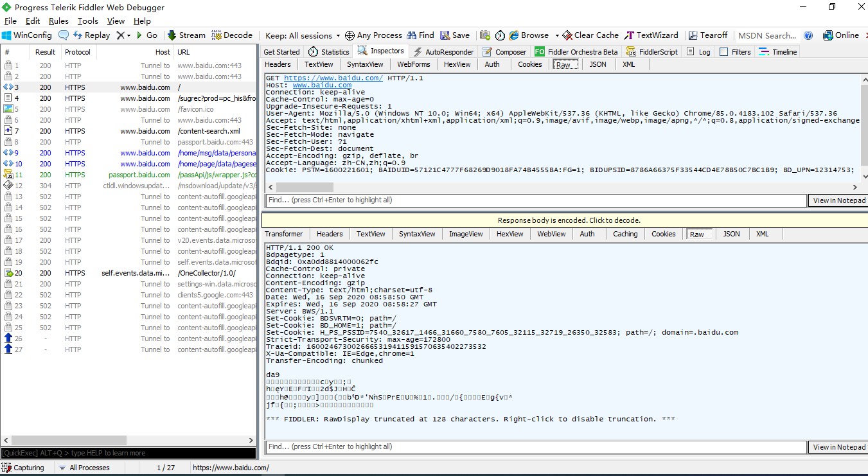Screen dimensions: 868x476
Task: Click the https://www.baidu.com/ link in request
Action: click(x=333, y=78)
